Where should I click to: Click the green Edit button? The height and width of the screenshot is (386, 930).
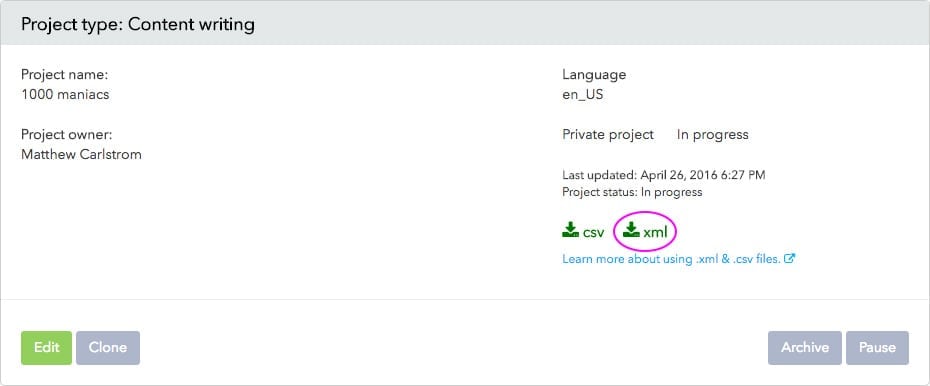click(x=46, y=347)
